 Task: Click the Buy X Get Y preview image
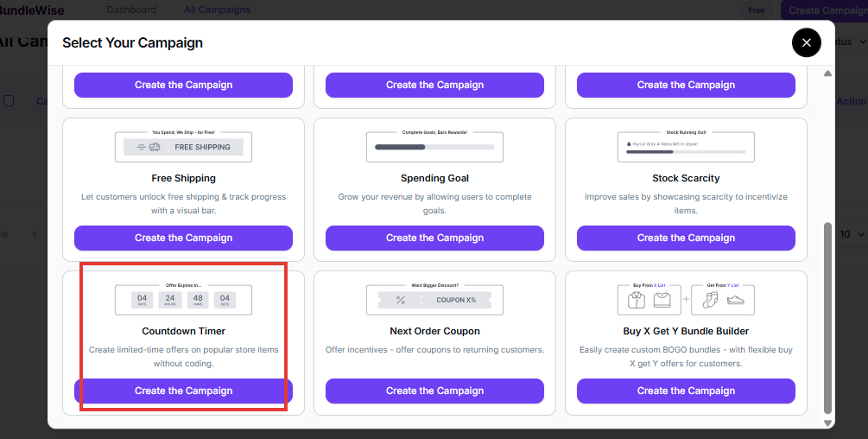click(686, 299)
